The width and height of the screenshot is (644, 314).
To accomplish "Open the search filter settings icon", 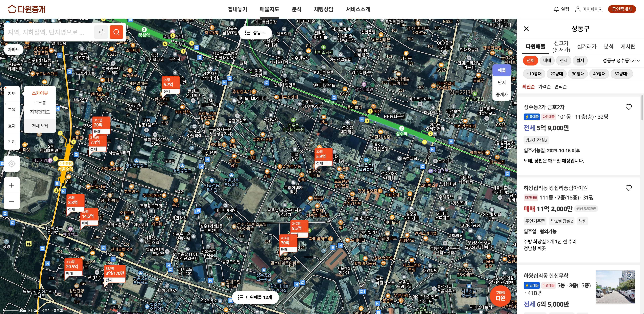I will coord(101,32).
